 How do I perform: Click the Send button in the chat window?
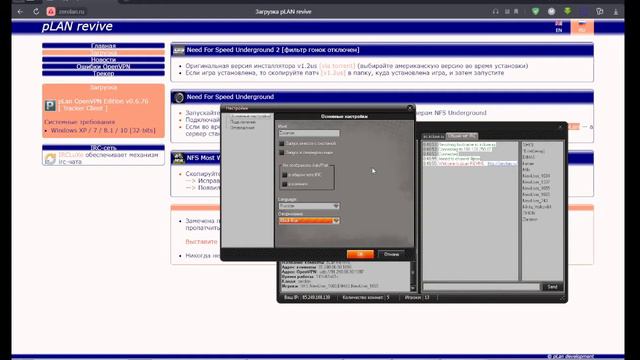[552, 287]
